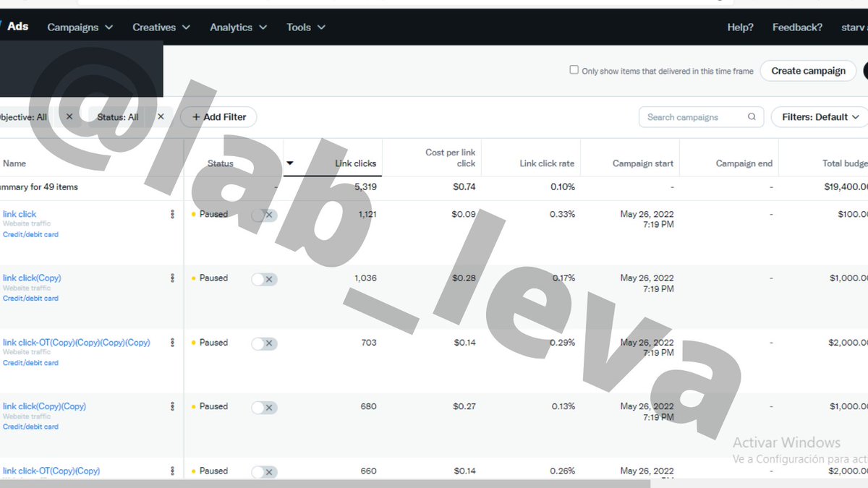Open the Analytics menu
Image resolution: width=868 pixels, height=488 pixels.
coord(238,27)
